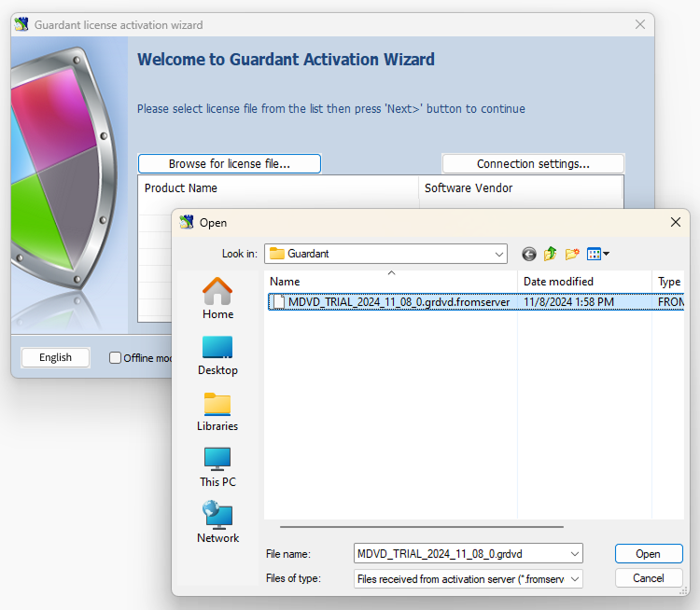Screen dimensions: 700x610
Task: Open the View Menu icon dropdown
Action: 598,254
